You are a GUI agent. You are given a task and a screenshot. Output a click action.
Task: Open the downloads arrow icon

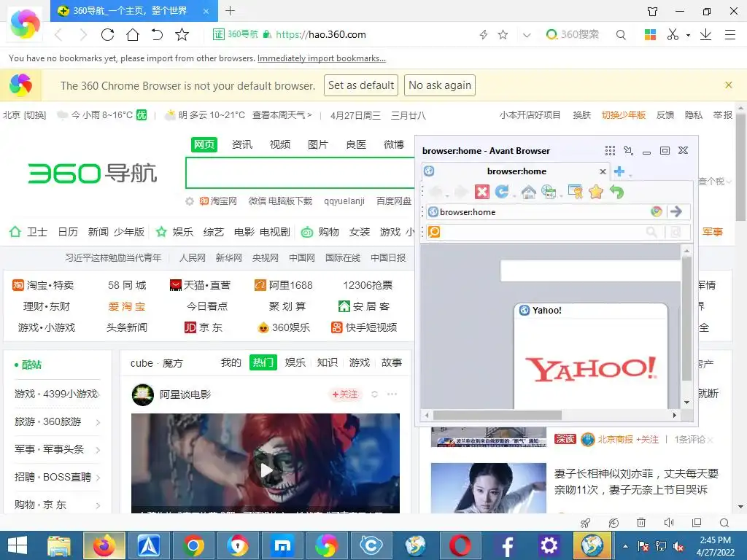705,34
